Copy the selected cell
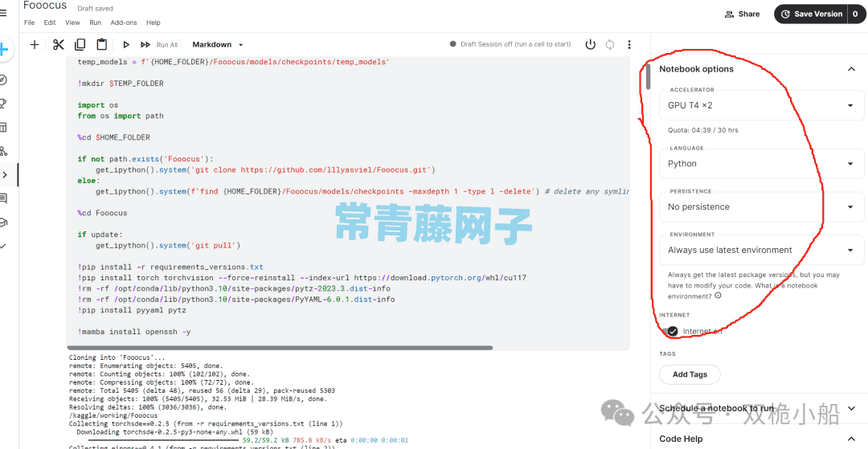This screenshot has height=449, width=868. pos(80,45)
